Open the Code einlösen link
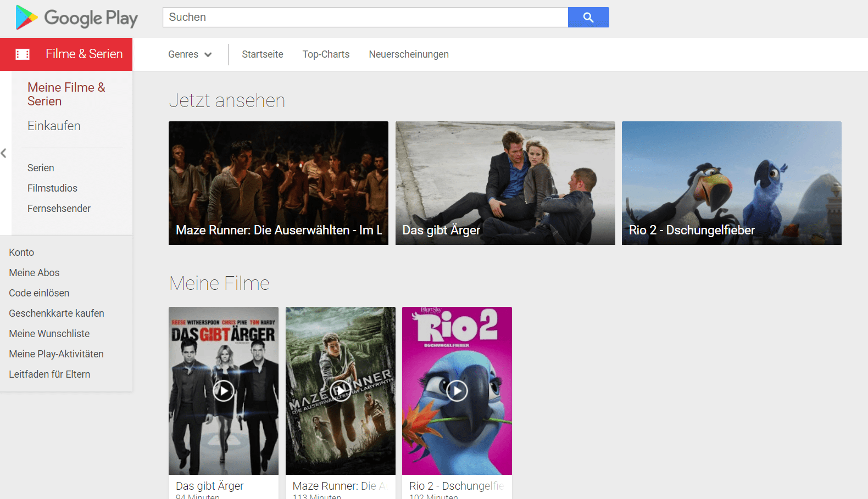Screen dimensions: 868x499 tap(39, 293)
